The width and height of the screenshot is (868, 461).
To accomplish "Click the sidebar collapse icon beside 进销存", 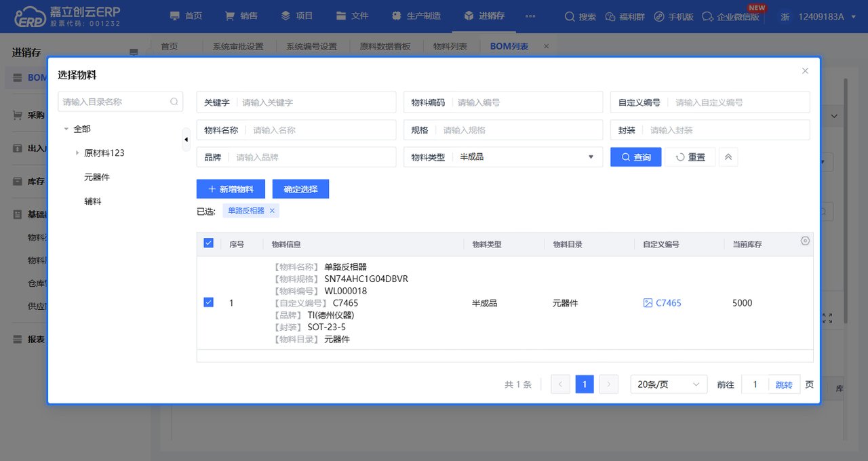I will (x=134, y=52).
